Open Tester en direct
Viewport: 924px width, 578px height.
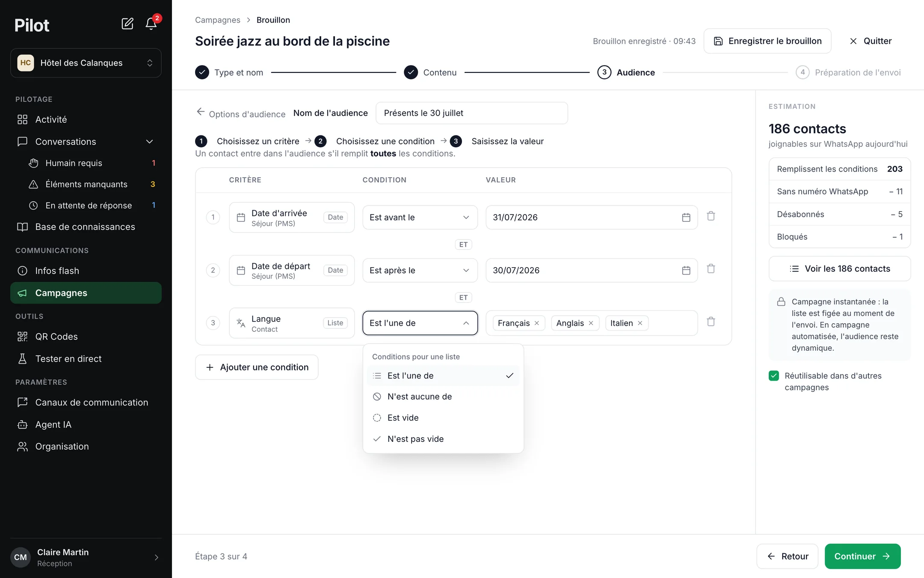[x=86, y=359]
